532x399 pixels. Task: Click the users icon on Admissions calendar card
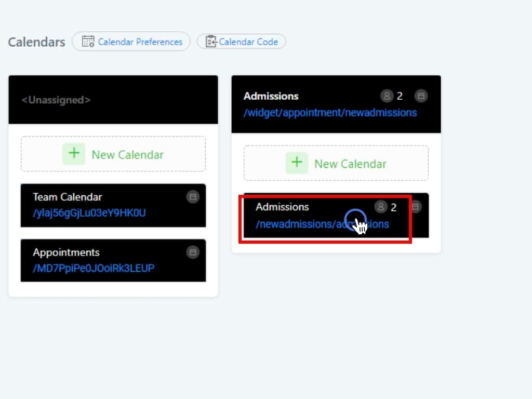click(381, 207)
